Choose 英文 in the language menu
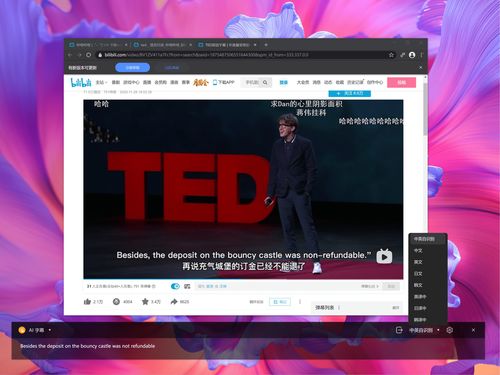 428,262
